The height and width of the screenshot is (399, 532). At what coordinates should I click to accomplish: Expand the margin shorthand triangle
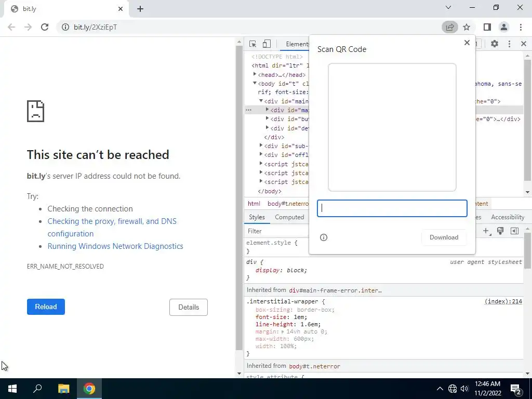point(283,332)
